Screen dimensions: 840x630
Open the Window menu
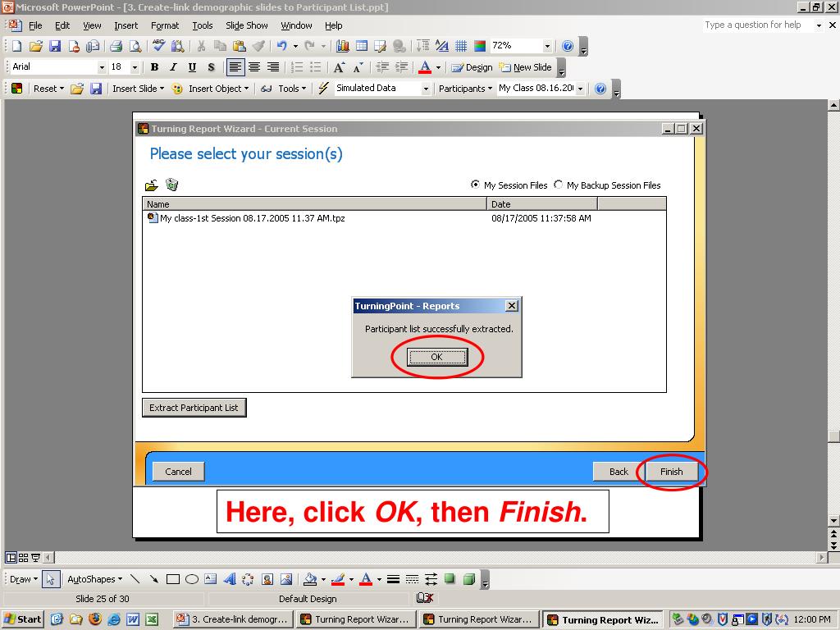[x=296, y=25]
